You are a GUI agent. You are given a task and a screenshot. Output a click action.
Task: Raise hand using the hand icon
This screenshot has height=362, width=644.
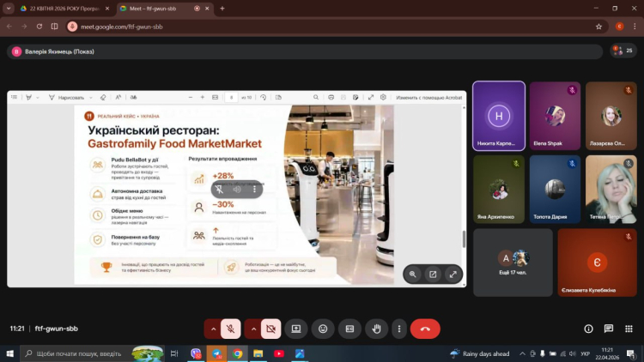tap(375, 329)
